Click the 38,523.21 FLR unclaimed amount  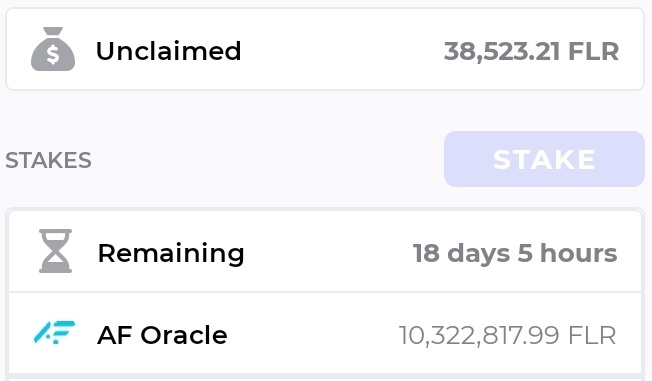(531, 52)
